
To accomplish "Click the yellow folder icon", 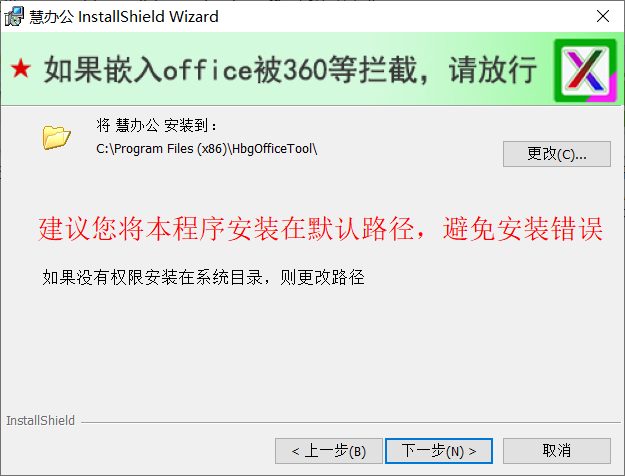I will [57, 137].
